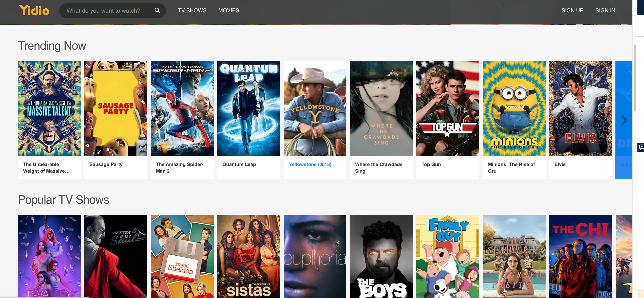644x298 pixels.
Task: Open the Yellowstone poster image
Action: (315, 108)
